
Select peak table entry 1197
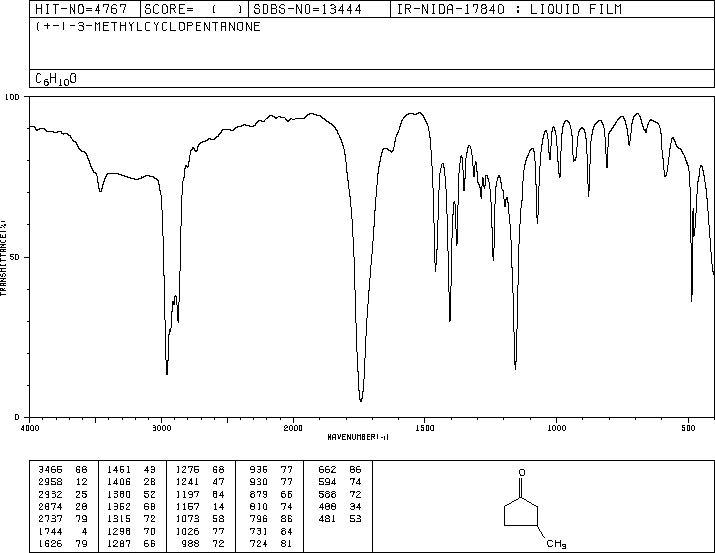(x=187, y=494)
